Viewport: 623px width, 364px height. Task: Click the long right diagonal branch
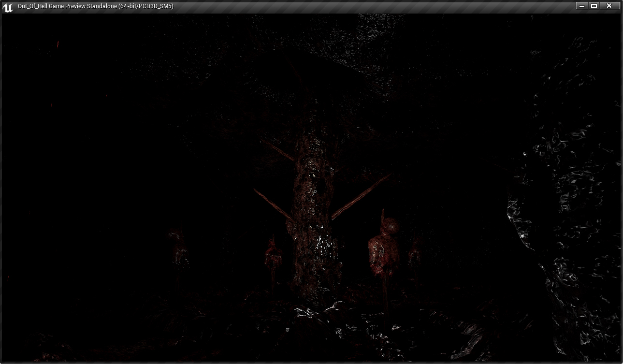pyautogui.click(x=362, y=196)
